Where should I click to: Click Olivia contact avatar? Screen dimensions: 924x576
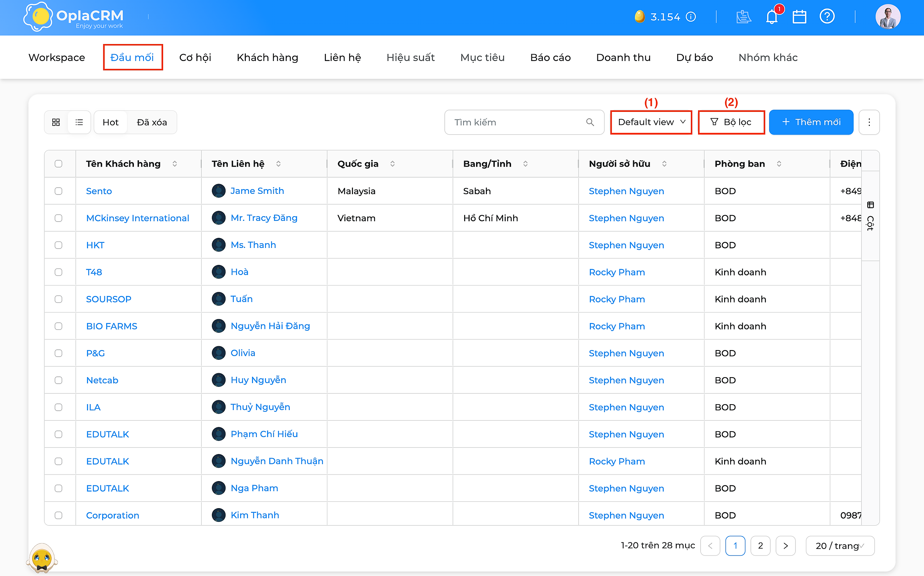[219, 353]
